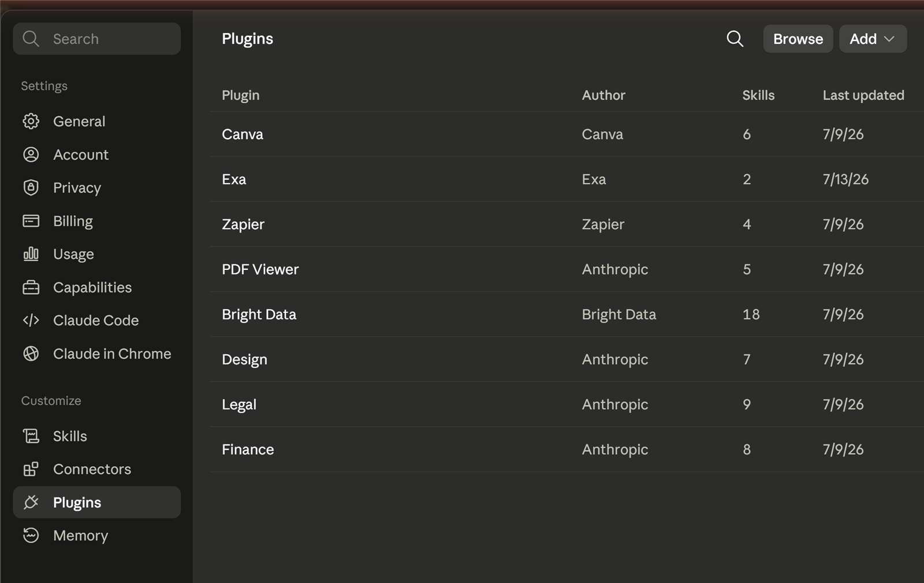This screenshot has width=924, height=583.
Task: Open the Privacy section
Action: click(x=97, y=188)
